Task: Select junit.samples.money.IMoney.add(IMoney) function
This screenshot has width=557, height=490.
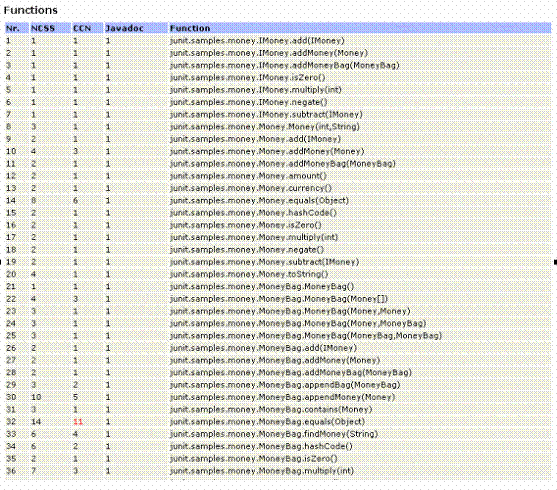Action: (257, 41)
